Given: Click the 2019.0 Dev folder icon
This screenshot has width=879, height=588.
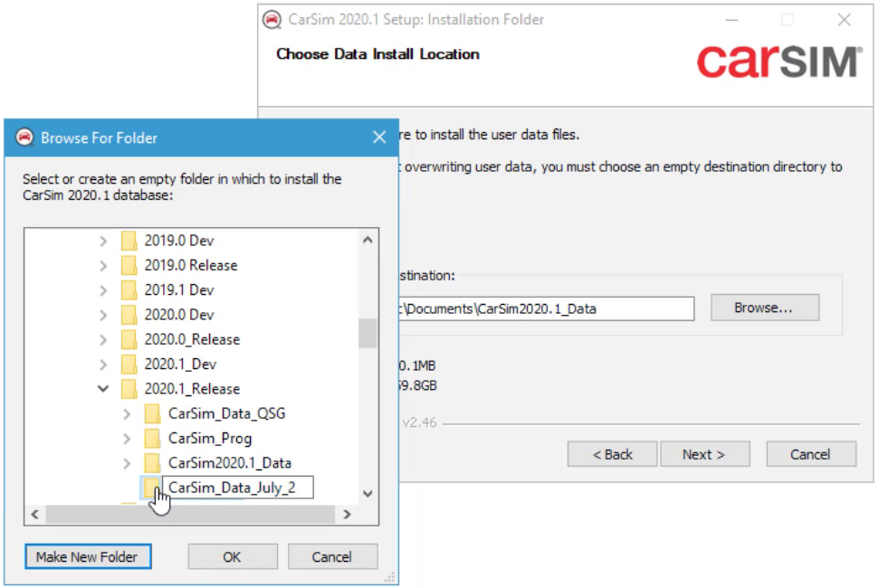Looking at the screenshot, I should [129, 241].
